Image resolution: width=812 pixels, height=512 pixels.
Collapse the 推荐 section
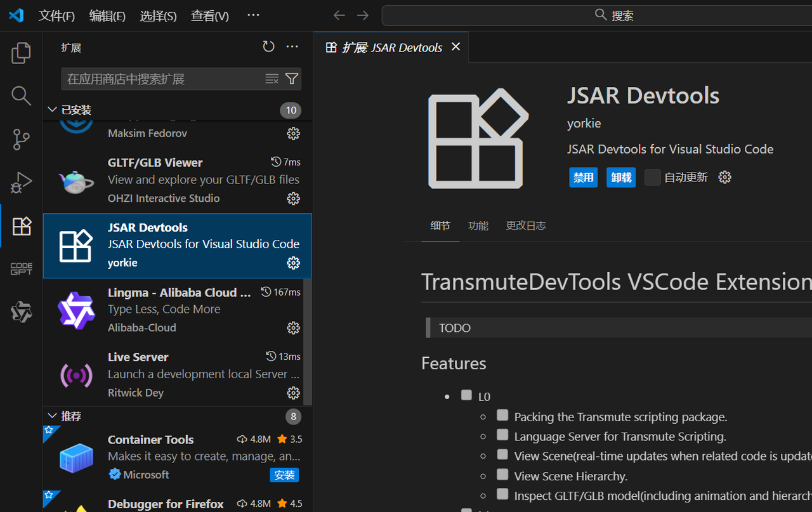(x=52, y=416)
